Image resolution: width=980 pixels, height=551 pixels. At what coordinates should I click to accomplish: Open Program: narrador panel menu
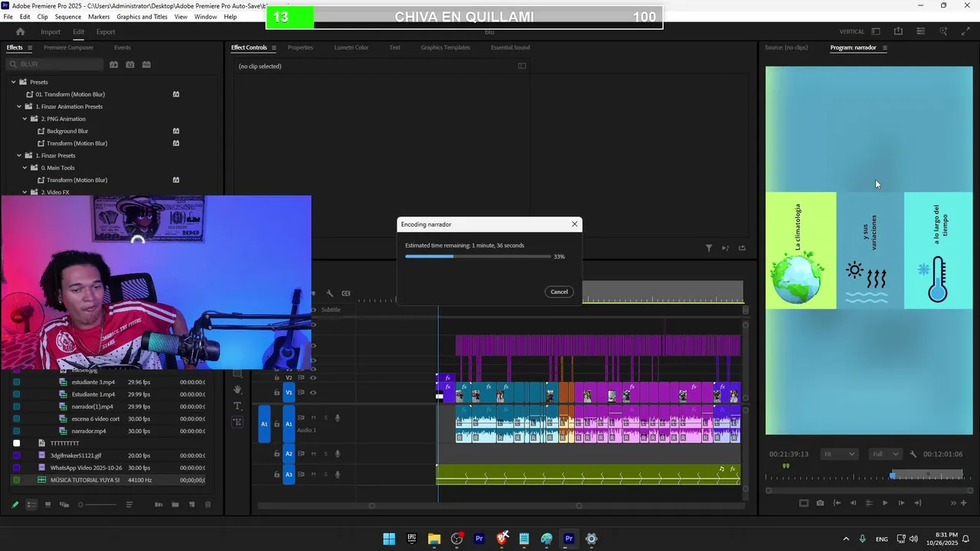pos(885,47)
